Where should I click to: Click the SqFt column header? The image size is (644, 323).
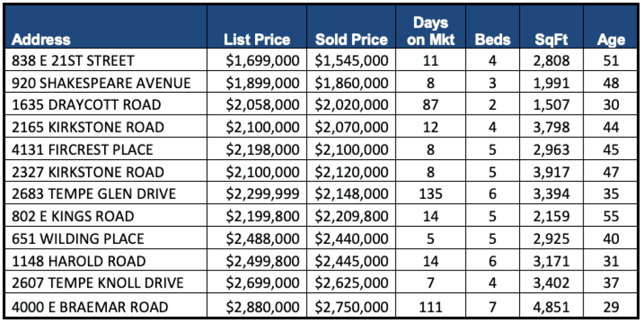tap(552, 40)
